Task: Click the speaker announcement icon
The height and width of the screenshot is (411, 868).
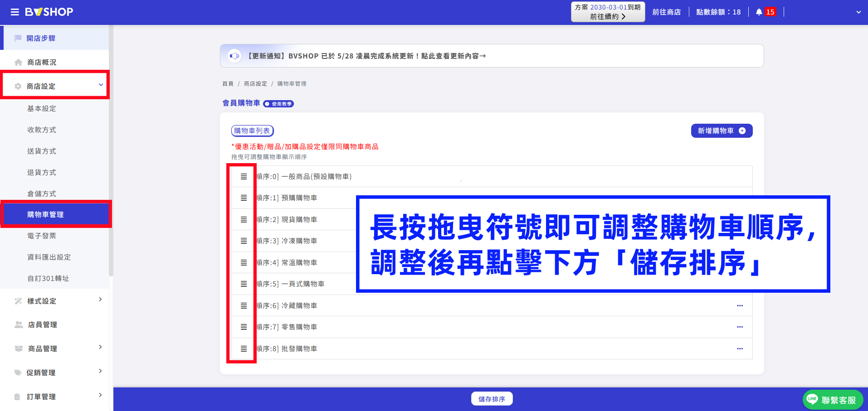Action: coord(234,56)
